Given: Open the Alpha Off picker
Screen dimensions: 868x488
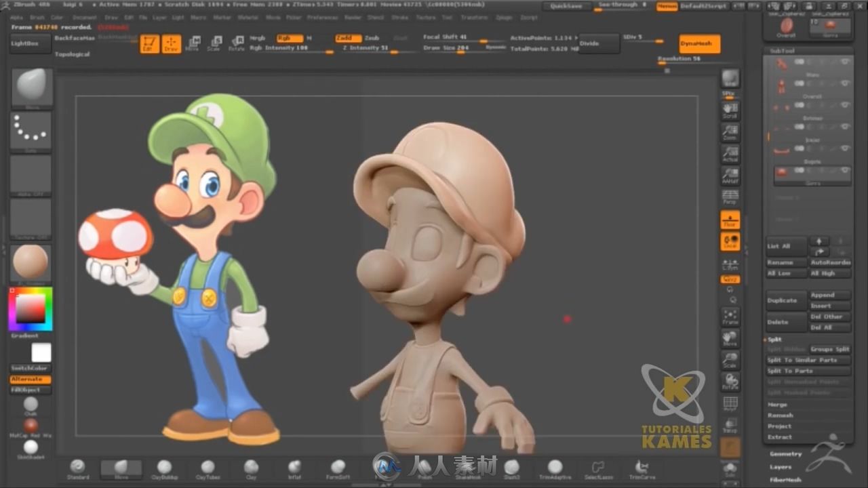Looking at the screenshot, I should [x=31, y=175].
